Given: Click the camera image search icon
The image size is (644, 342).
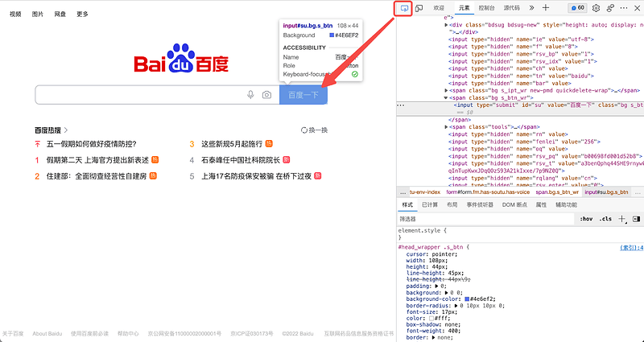Looking at the screenshot, I should click(266, 95).
